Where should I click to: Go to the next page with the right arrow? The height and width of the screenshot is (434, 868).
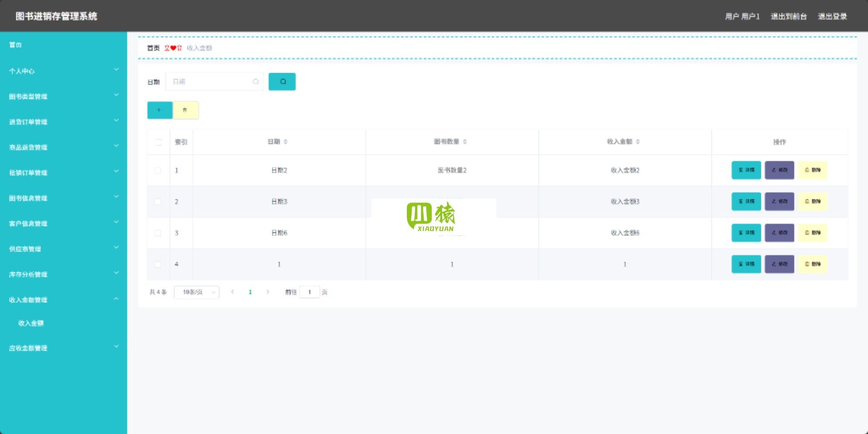[268, 292]
